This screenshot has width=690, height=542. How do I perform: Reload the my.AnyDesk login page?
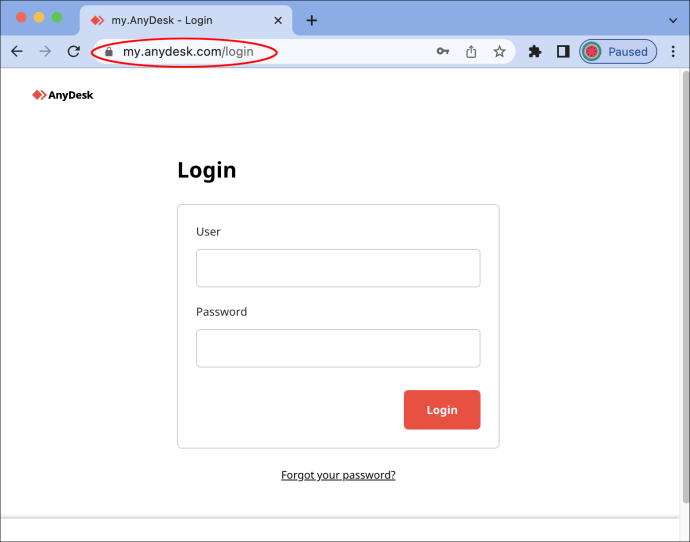coord(73,51)
